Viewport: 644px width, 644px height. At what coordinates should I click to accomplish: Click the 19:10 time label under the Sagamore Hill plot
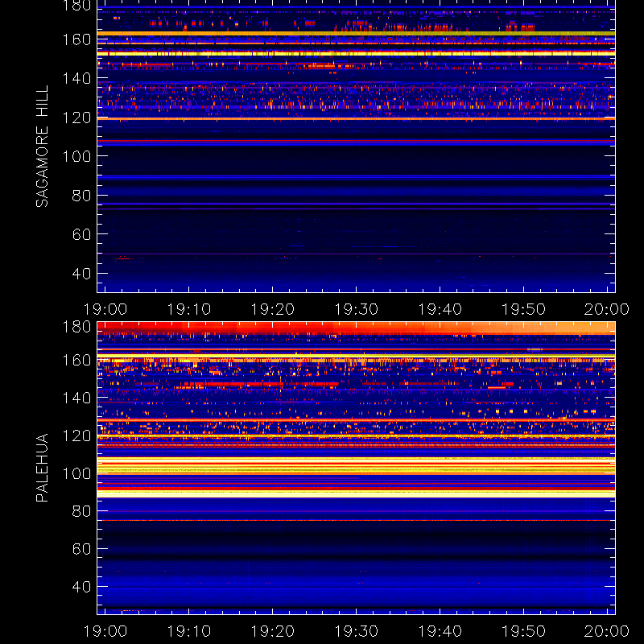189,309
